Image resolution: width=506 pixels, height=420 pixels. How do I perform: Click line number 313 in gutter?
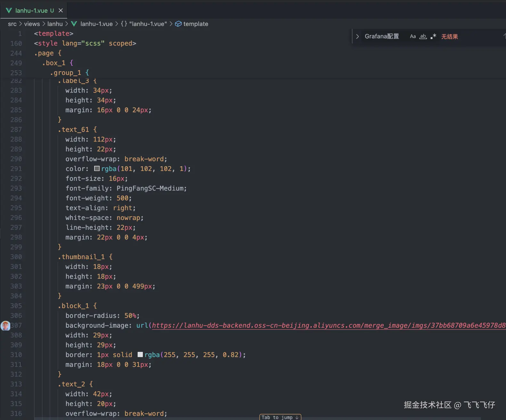pos(16,384)
